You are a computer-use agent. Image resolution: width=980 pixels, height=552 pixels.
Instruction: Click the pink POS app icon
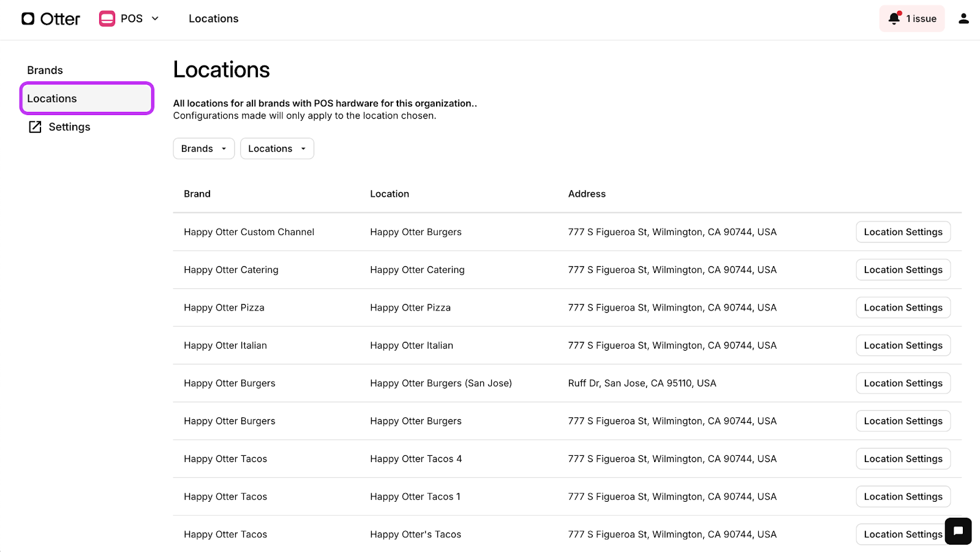click(x=107, y=19)
